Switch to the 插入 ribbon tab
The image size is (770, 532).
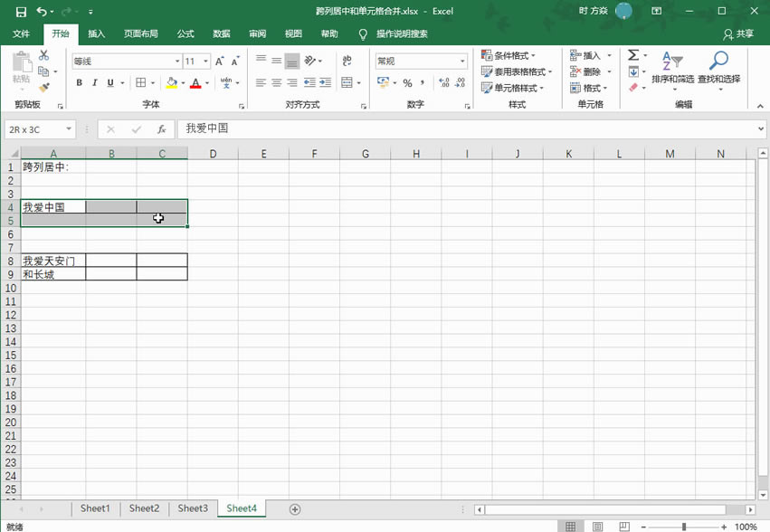[x=96, y=33]
